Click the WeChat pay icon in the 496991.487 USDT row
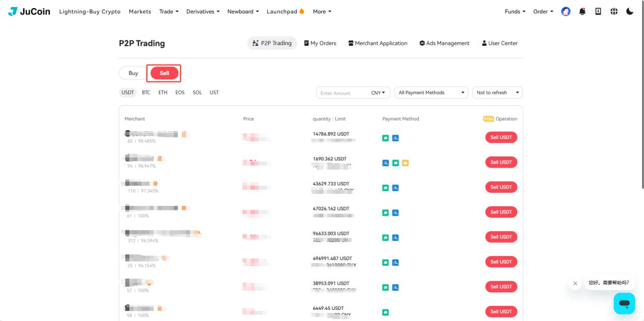This screenshot has height=321, width=644. click(x=385, y=263)
